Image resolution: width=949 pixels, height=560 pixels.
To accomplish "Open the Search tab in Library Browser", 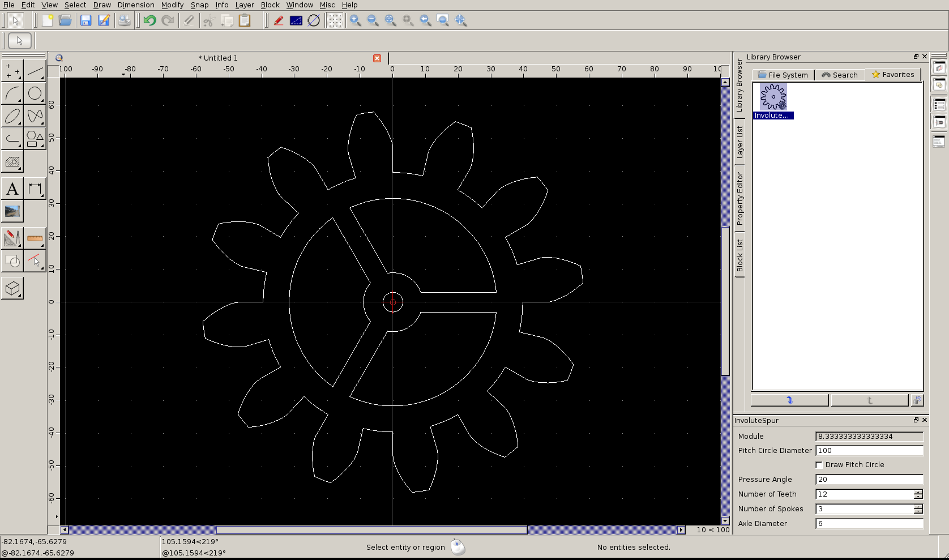I will coord(840,75).
